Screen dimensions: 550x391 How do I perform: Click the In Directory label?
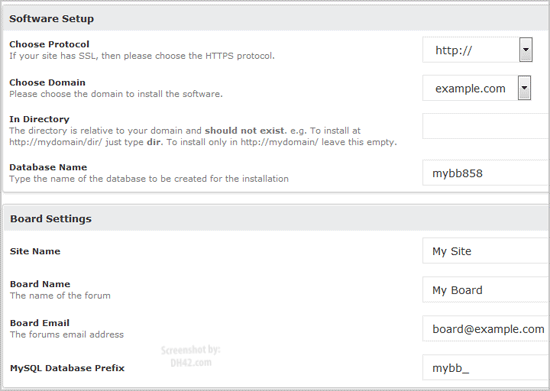(x=39, y=119)
